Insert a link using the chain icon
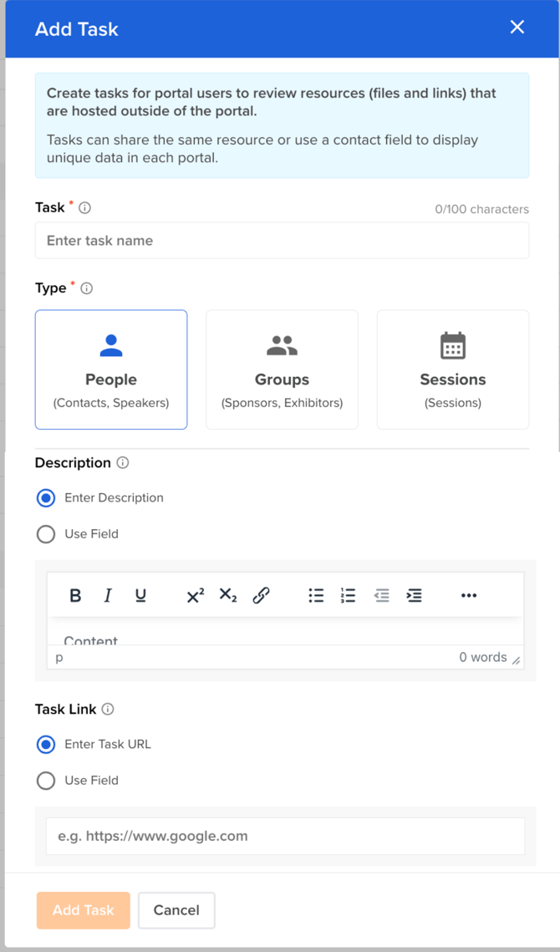Screen dimensions: 560x952 pos(261,595)
